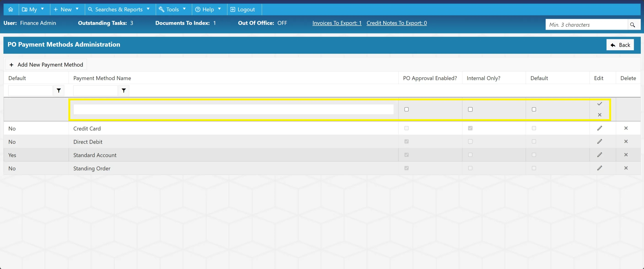Apply the Payment Method Name filter funnel
Viewport: 644px width, 269px height.
pos(124,91)
